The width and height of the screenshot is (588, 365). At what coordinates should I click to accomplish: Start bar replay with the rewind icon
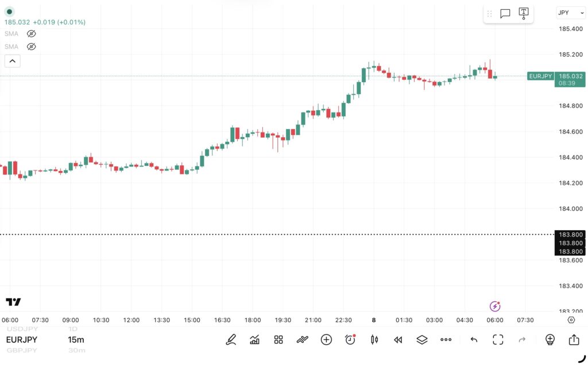(398, 339)
